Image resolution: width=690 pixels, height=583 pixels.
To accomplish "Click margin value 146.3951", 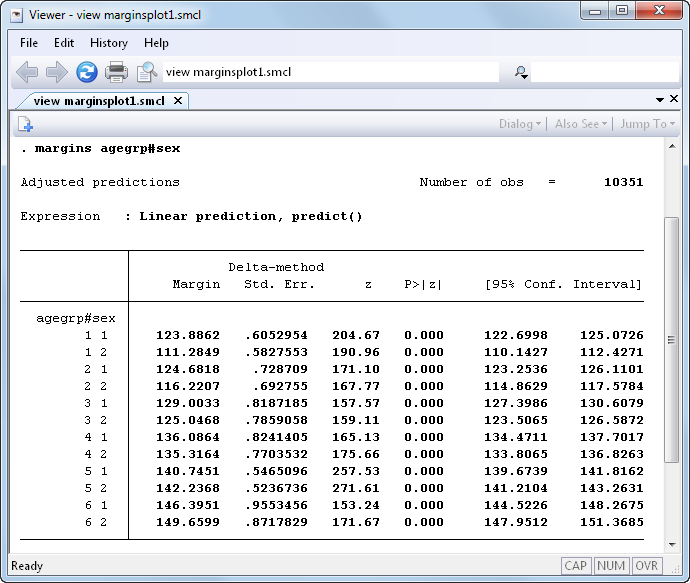I will [x=188, y=505].
